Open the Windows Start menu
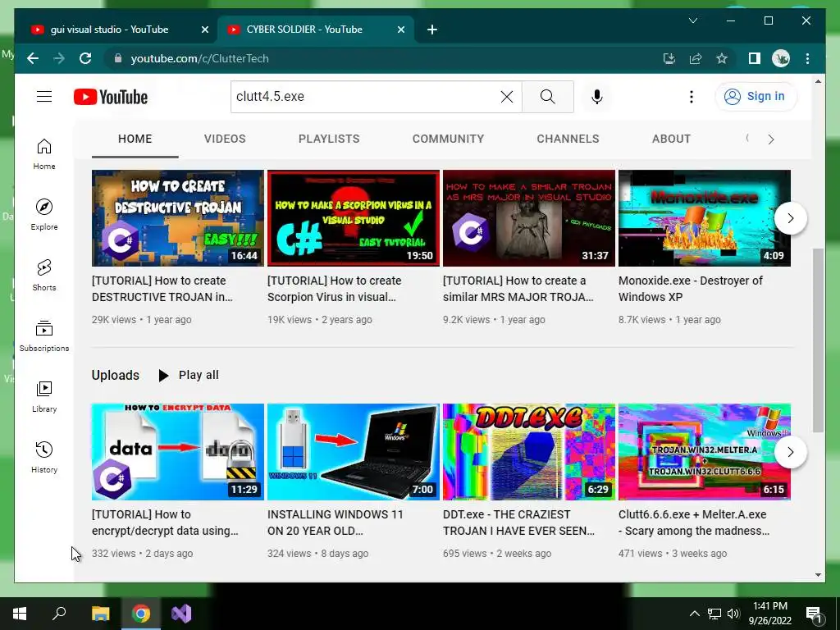The image size is (840, 630). click(20, 614)
